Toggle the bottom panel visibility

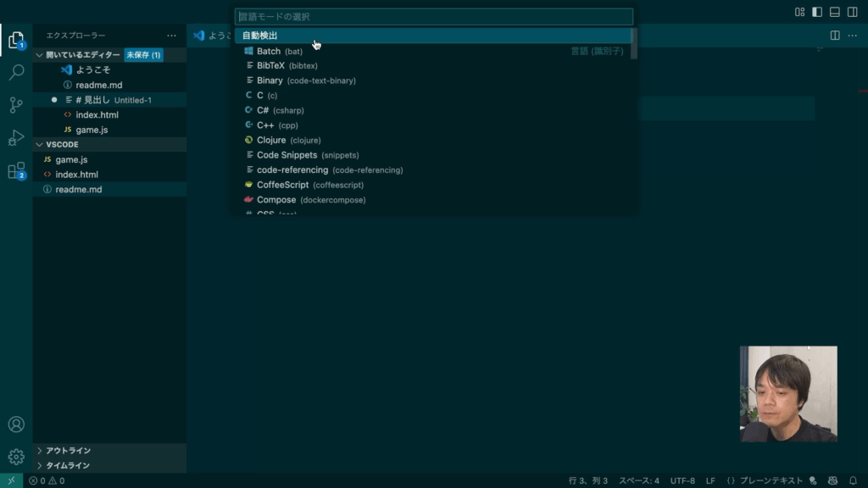[x=834, y=12]
